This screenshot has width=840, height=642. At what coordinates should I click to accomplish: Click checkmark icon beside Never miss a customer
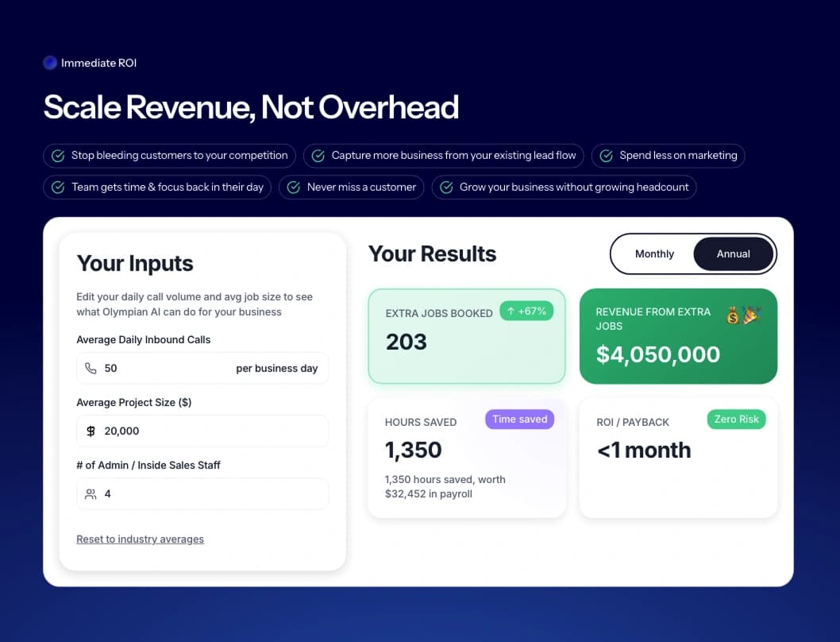tap(294, 188)
